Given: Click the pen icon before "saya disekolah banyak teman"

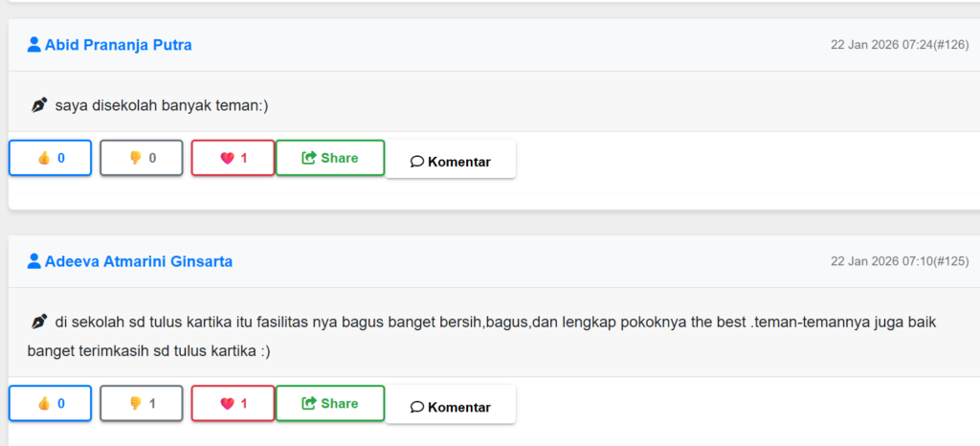Looking at the screenshot, I should (x=39, y=105).
